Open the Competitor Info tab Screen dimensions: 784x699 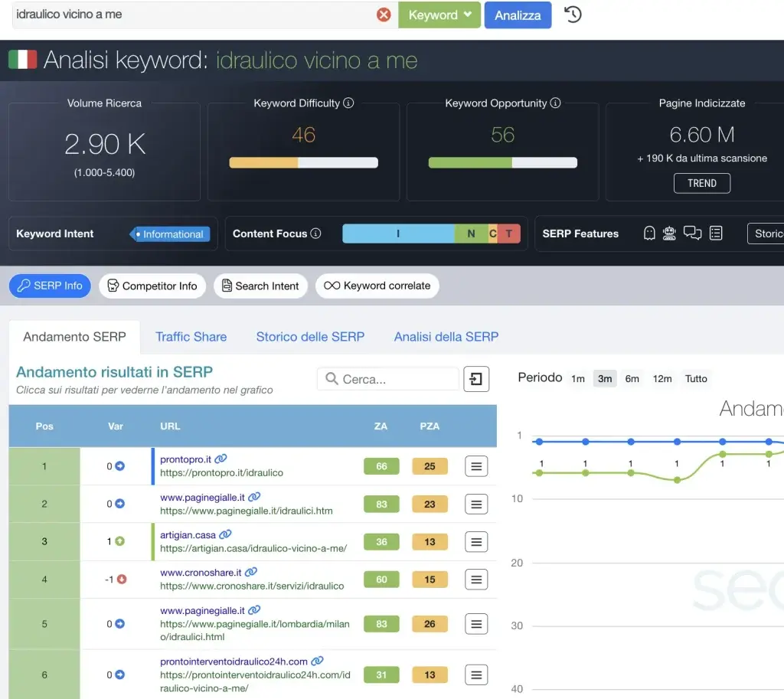pos(152,286)
